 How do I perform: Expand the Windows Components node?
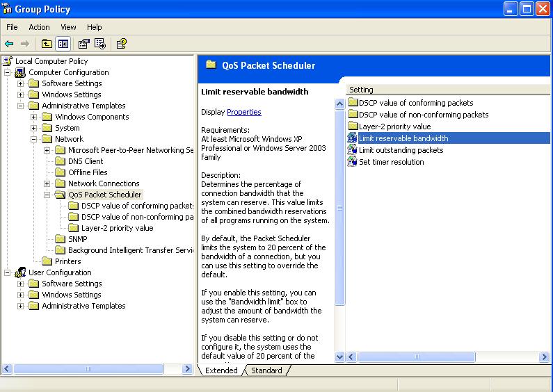pyautogui.click(x=33, y=117)
